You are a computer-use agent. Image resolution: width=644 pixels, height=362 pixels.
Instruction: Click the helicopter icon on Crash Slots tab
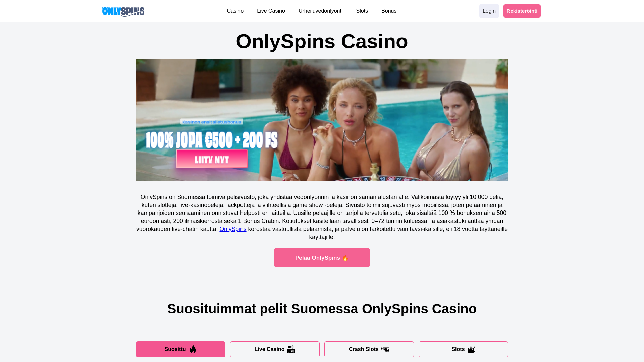(385, 349)
